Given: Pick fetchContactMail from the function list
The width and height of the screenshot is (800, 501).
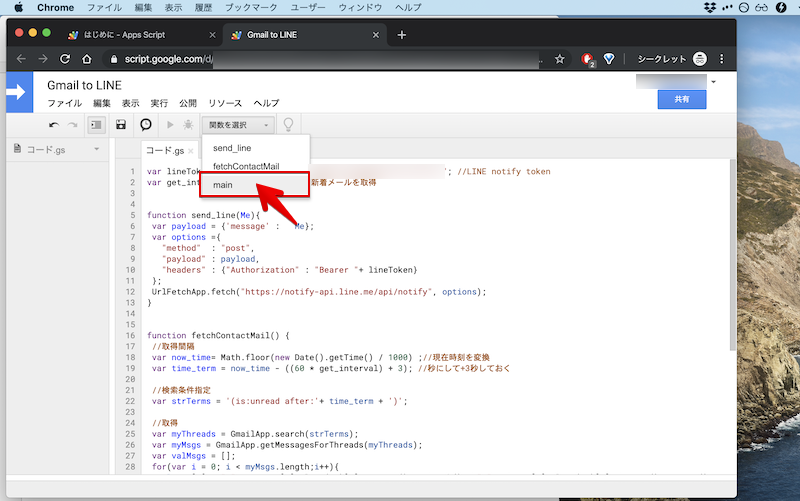Looking at the screenshot, I should (246, 166).
